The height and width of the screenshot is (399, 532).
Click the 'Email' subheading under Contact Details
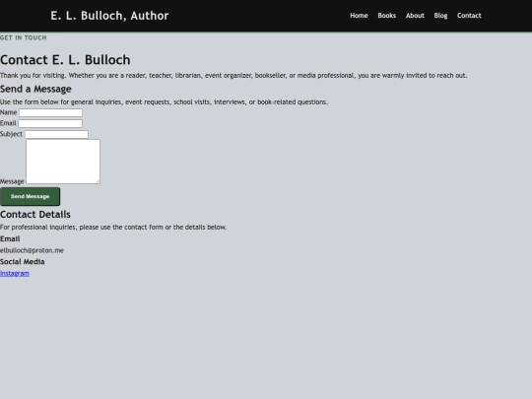10,238
